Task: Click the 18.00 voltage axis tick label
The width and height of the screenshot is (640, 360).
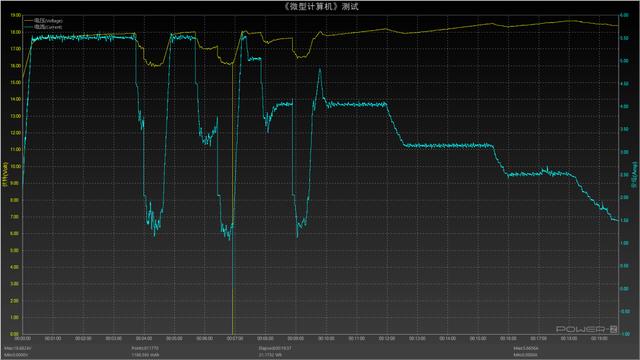Action: point(15,32)
